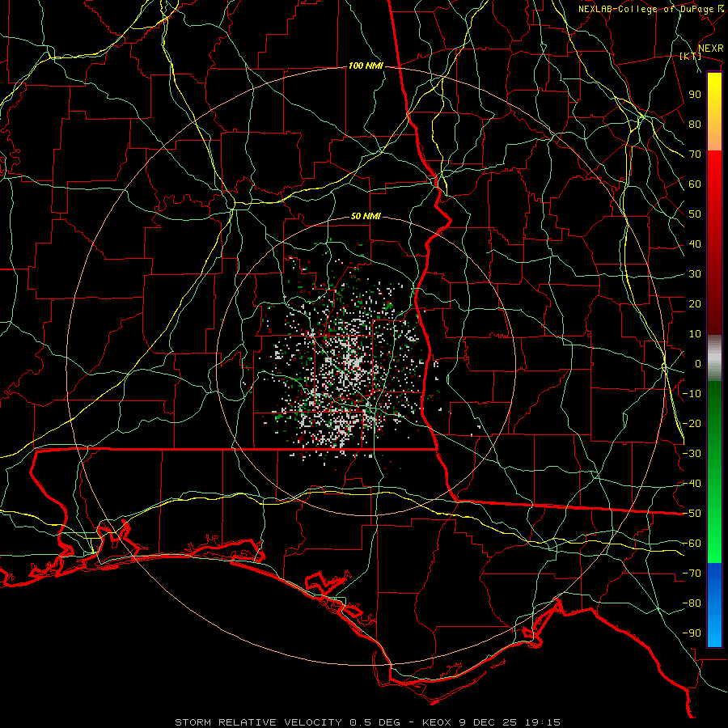Click the -60 value on the velocity scale
Screen dimensions: 728x728
point(692,544)
